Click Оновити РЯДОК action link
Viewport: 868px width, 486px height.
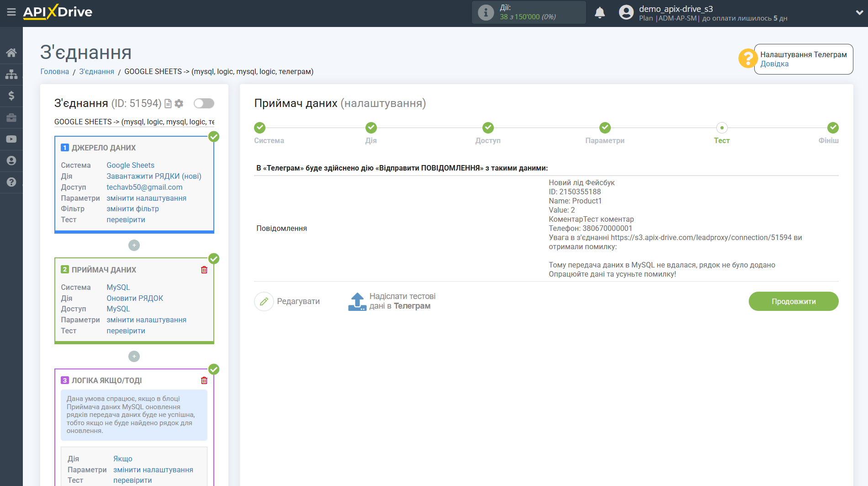[135, 298]
